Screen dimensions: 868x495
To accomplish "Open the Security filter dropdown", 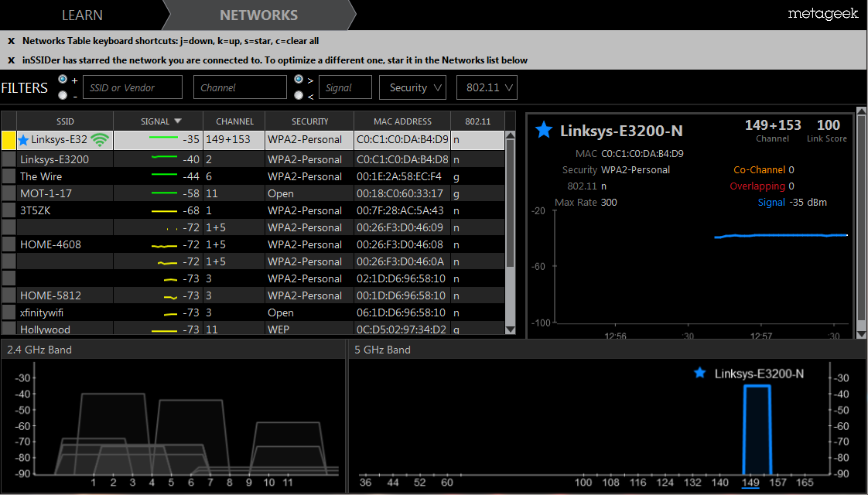I will pyautogui.click(x=412, y=87).
